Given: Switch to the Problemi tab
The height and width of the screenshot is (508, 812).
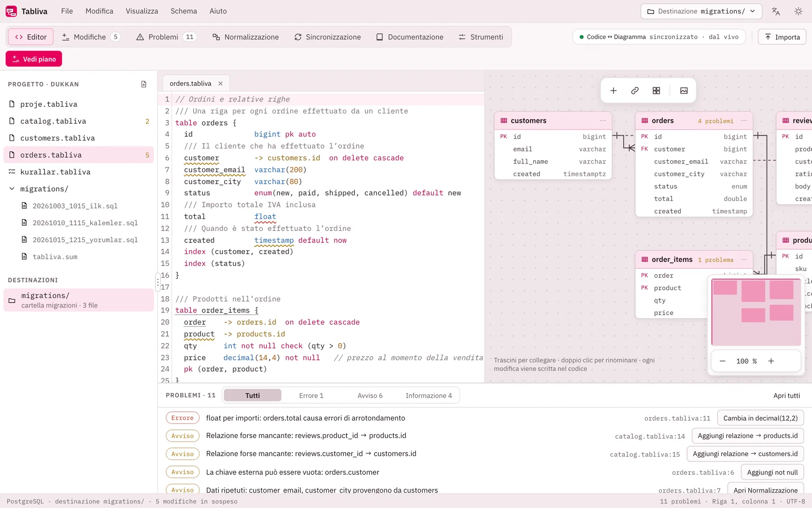Looking at the screenshot, I should [166, 37].
